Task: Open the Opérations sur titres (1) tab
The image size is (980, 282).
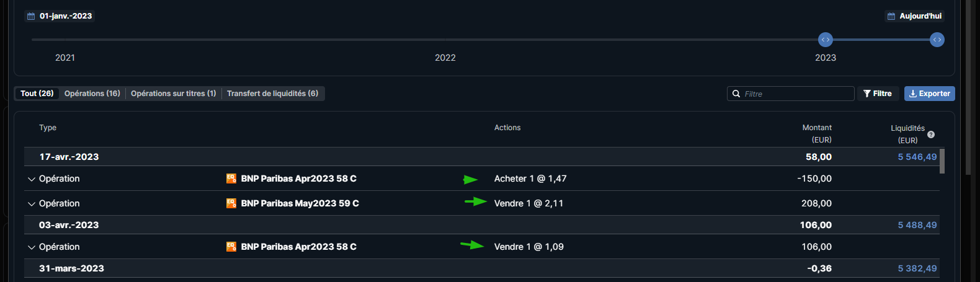Action: coord(174,94)
